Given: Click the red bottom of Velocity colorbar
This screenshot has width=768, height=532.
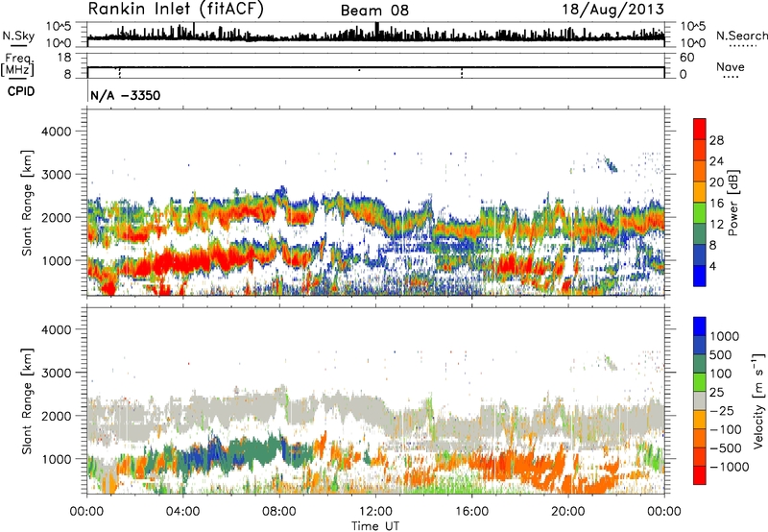Looking at the screenshot, I should (x=700, y=475).
